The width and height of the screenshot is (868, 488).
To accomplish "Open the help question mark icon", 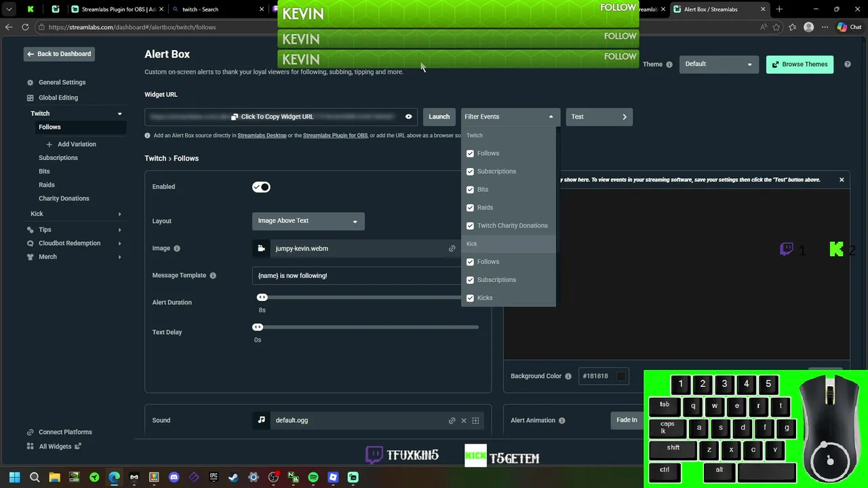I will (x=848, y=64).
